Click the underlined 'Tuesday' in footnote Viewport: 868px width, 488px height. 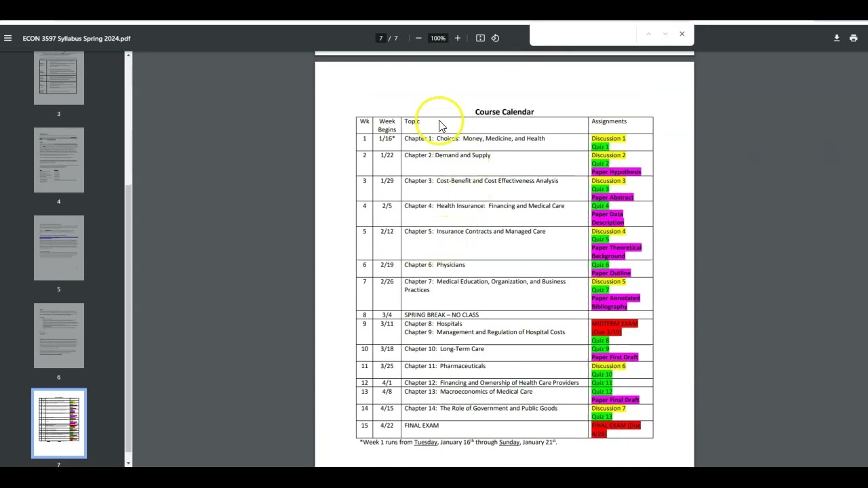point(426,443)
